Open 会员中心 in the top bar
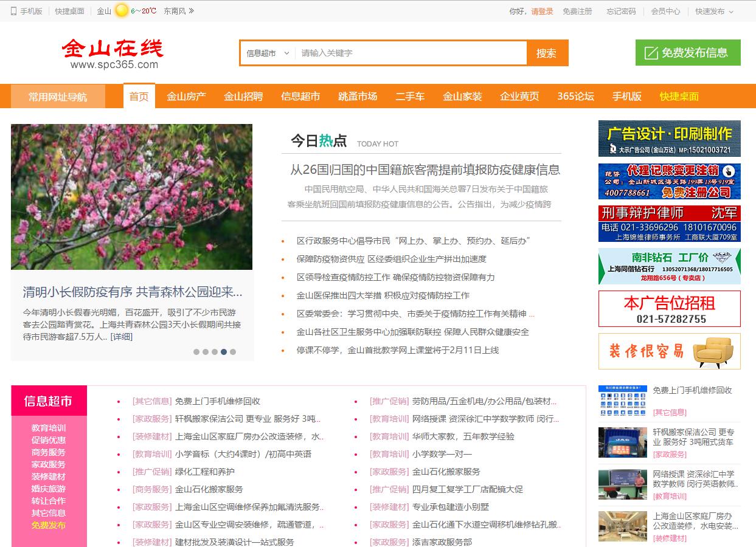This screenshot has height=547, width=756. pyautogui.click(x=665, y=11)
